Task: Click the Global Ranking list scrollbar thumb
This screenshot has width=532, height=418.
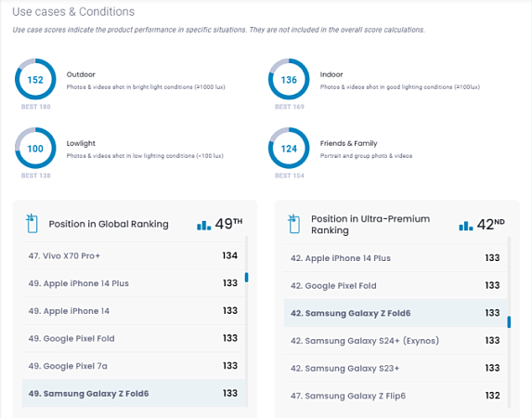Action: tap(247, 277)
